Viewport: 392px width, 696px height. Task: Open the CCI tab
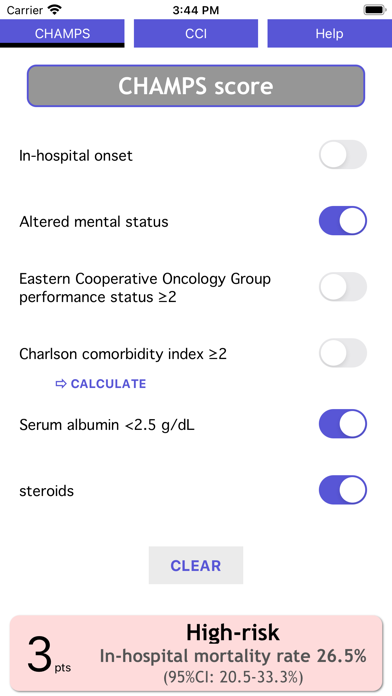point(196,33)
